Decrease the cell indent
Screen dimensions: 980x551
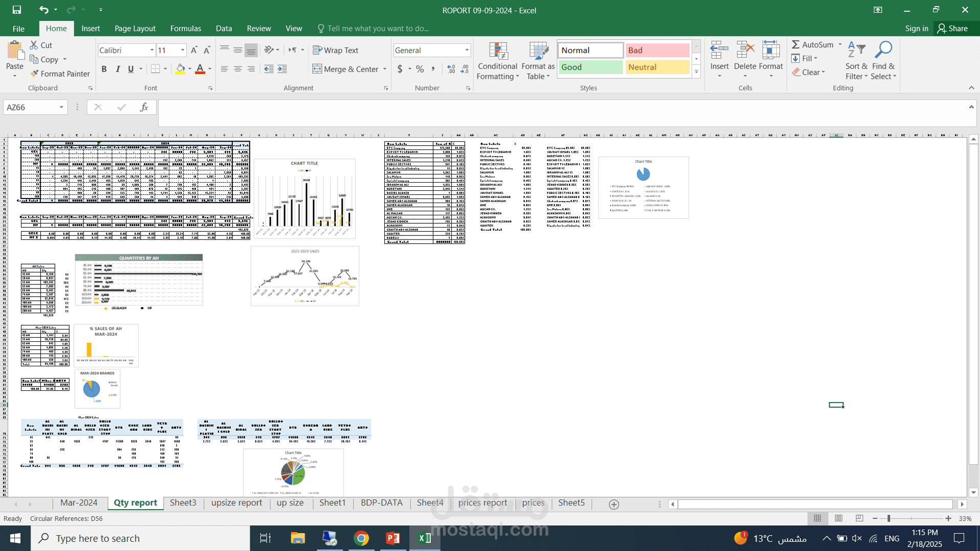[x=269, y=69]
